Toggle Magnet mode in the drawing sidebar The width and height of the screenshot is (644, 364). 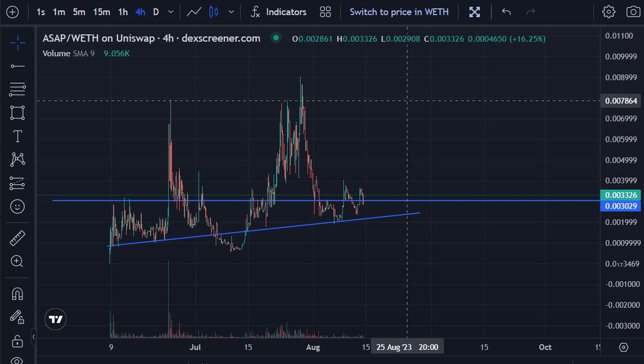click(17, 293)
